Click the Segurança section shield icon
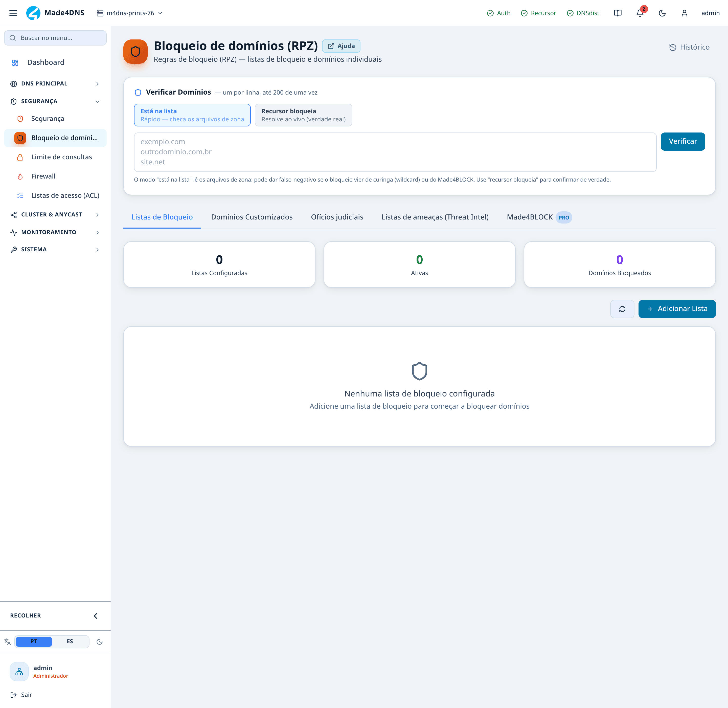The image size is (728, 708). 14,101
